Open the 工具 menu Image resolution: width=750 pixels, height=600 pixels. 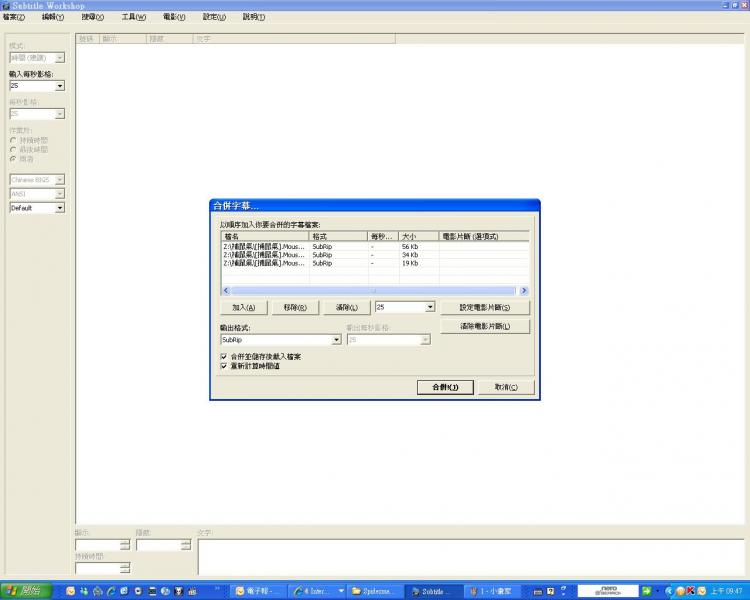coord(133,17)
